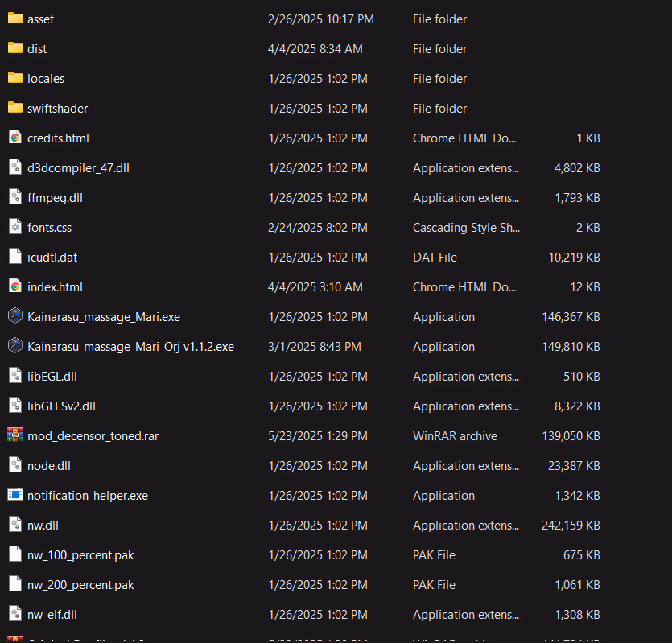Screen dimensions: 672x643
Task: Click the libGLESv2.dll file icon
Action: (15, 406)
